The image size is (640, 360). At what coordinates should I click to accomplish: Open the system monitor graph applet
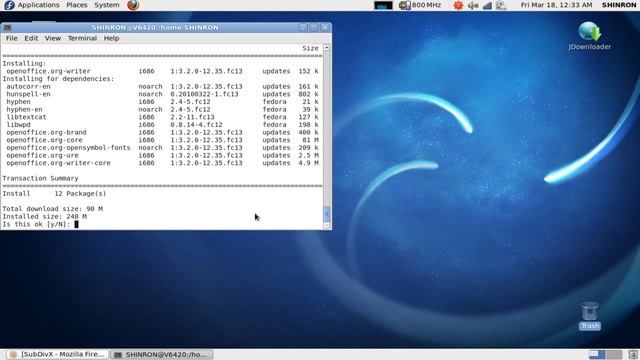[x=383, y=5]
